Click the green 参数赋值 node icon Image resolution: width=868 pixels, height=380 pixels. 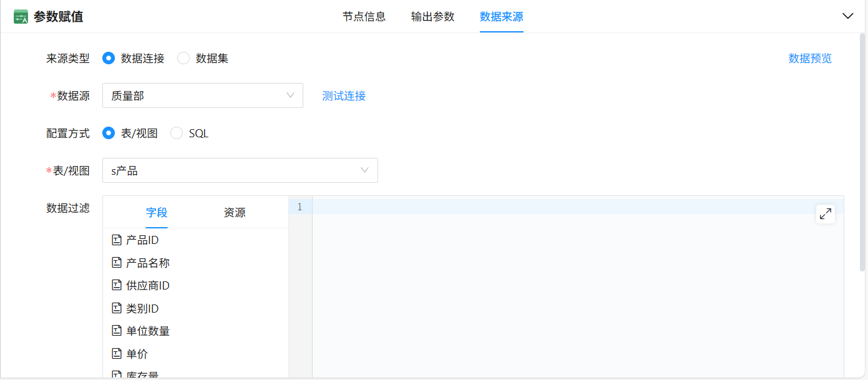pos(19,15)
